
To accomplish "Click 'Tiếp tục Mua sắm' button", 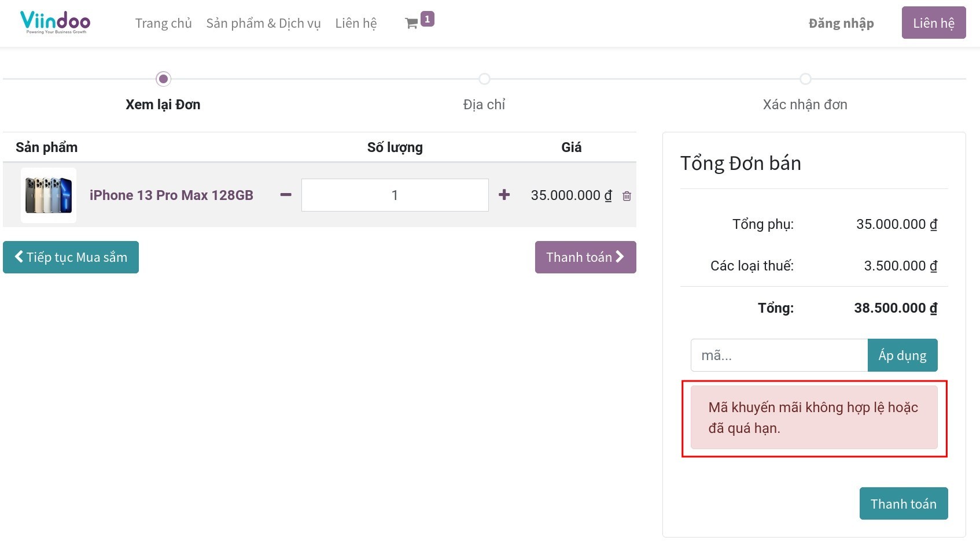I will [x=71, y=257].
